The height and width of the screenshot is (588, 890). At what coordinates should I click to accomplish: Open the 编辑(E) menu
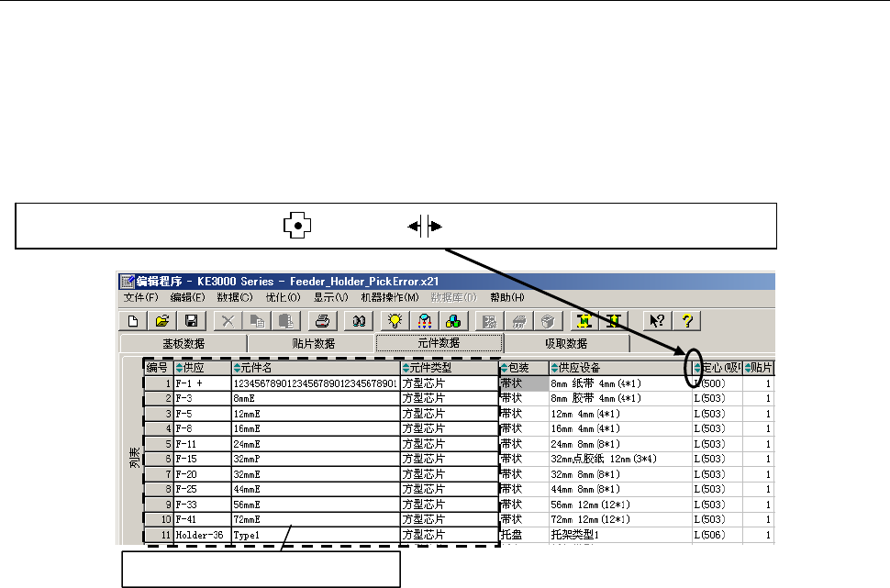click(187, 297)
